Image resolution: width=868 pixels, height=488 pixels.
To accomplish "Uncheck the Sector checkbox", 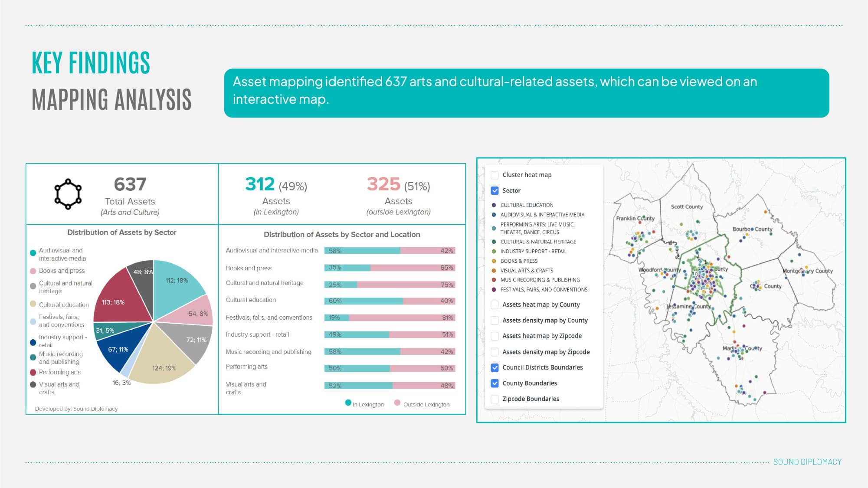I will [495, 190].
